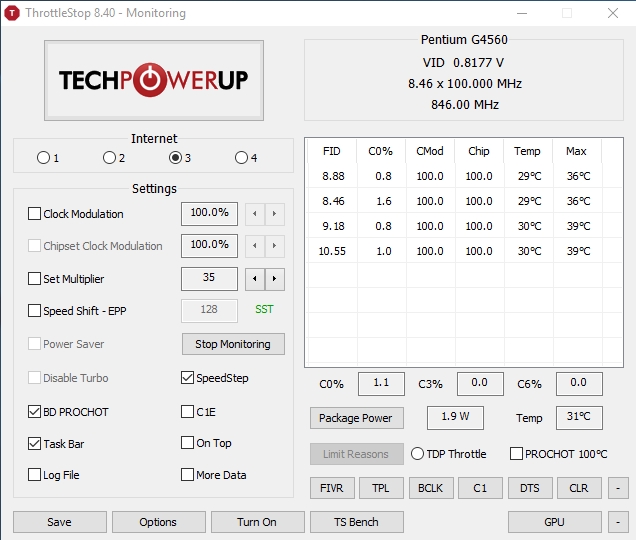Viewport: 636px width, 540px height.
Task: Click the Turn On button
Action: 258,522
